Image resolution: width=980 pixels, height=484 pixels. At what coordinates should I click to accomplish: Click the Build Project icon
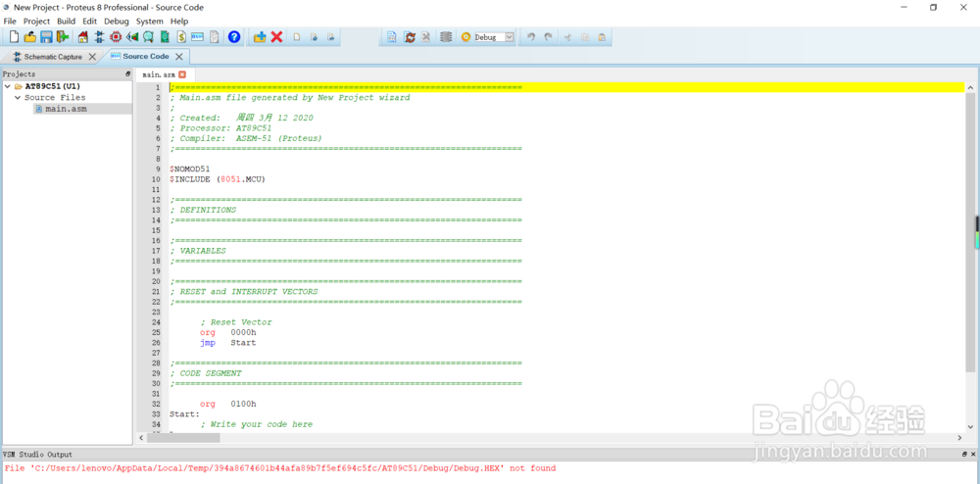(391, 37)
